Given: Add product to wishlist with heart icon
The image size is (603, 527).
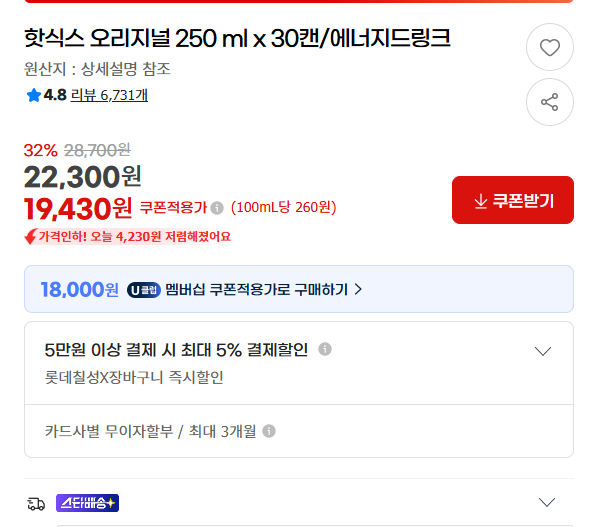Looking at the screenshot, I should (550, 47).
